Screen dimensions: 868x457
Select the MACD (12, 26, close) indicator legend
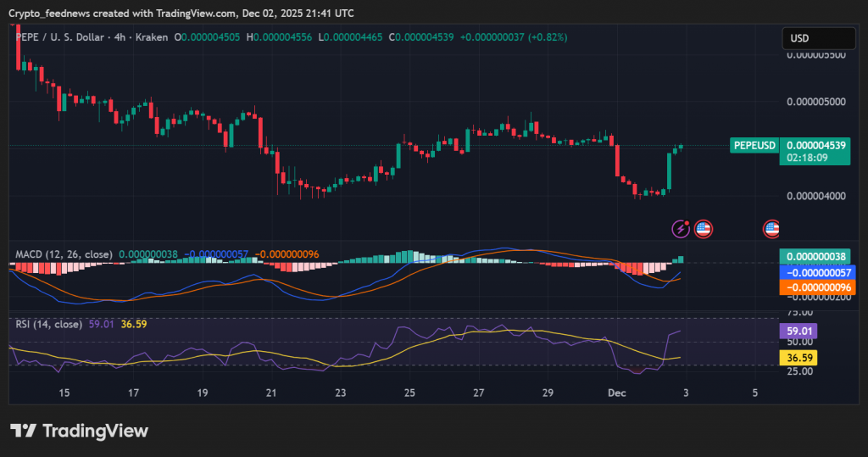[x=64, y=254]
